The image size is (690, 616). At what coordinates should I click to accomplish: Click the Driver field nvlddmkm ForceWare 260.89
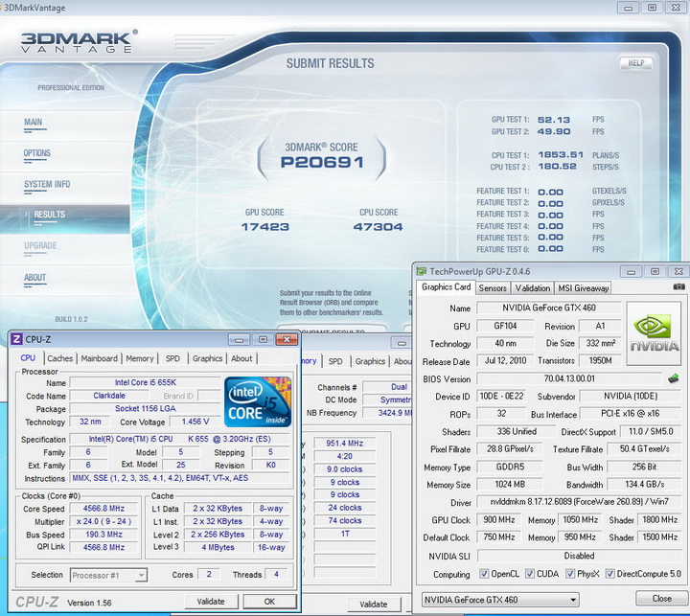(x=579, y=502)
